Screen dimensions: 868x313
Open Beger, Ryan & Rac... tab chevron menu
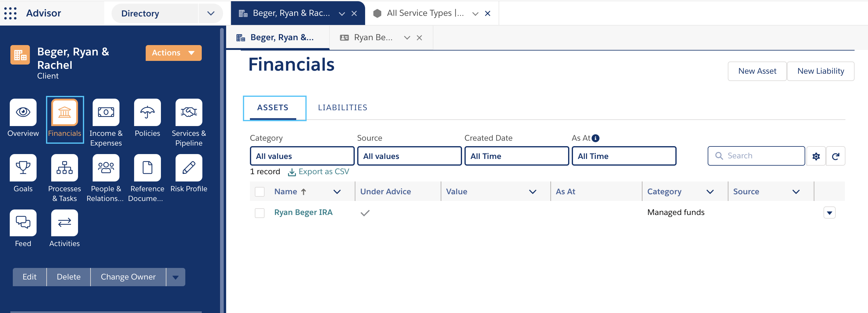[x=342, y=13]
